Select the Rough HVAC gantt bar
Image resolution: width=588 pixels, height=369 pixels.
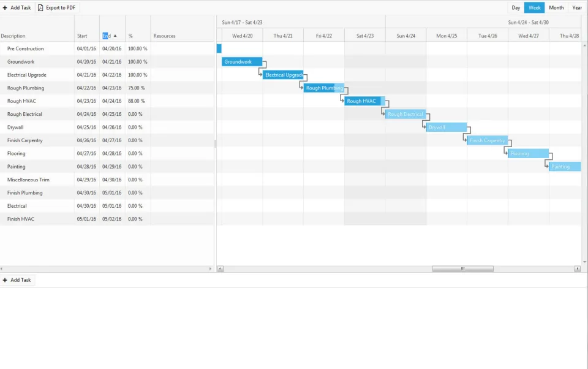[x=364, y=101]
